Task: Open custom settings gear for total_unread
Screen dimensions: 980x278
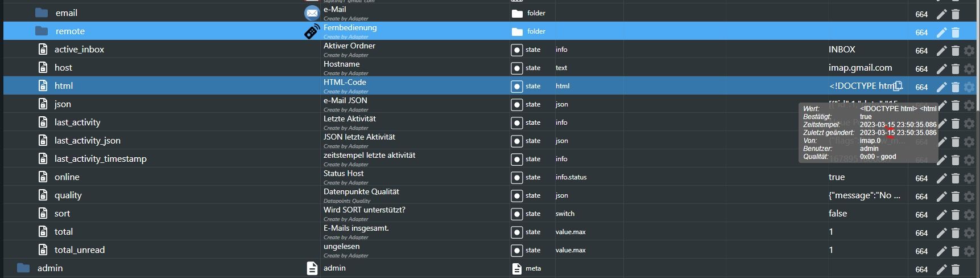Action: pyautogui.click(x=969, y=251)
